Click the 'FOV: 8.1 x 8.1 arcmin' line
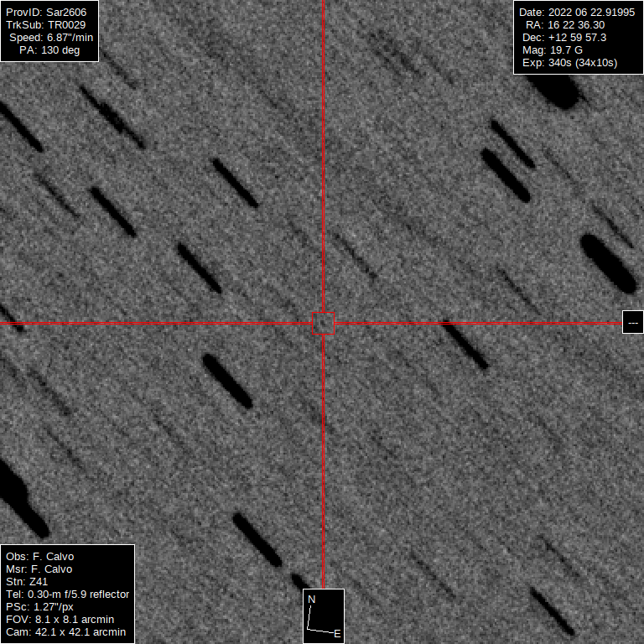 pos(60,620)
